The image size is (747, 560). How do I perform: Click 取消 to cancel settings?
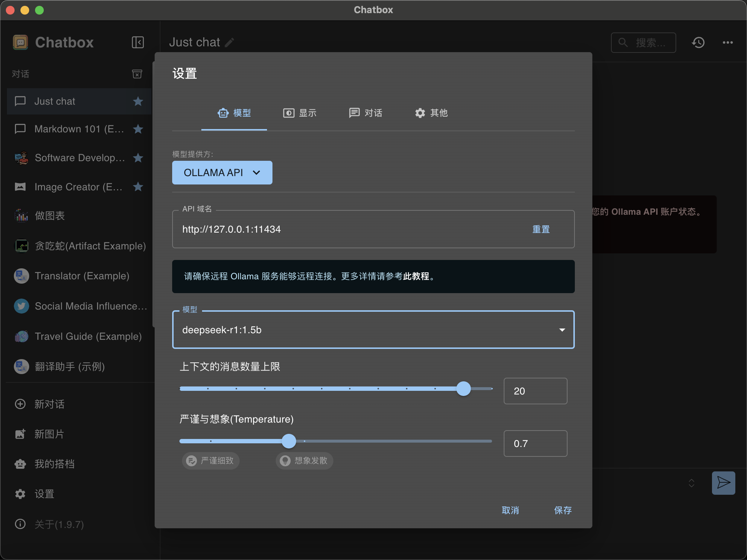click(510, 510)
